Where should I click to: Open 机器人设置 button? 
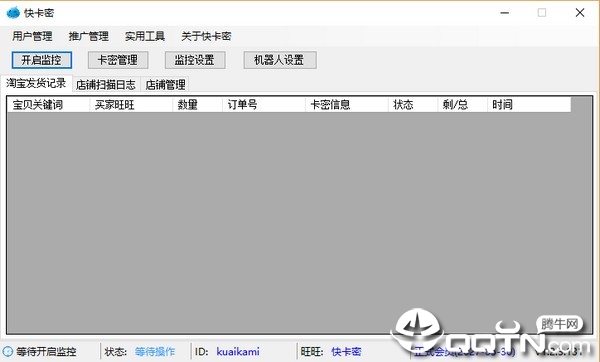(x=280, y=60)
